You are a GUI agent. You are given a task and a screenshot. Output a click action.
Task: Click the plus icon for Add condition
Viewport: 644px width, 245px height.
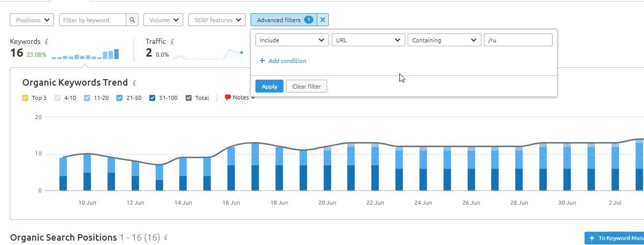click(262, 61)
